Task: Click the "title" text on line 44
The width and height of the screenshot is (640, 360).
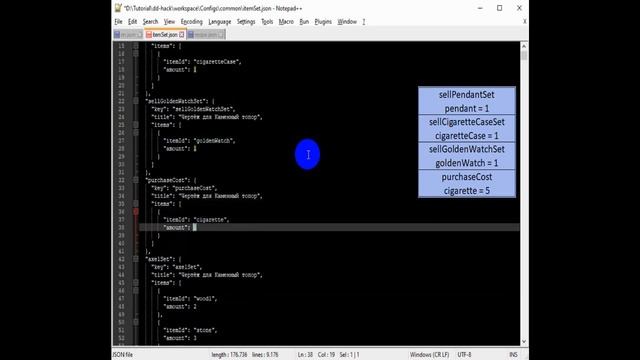Action: [207, 275]
